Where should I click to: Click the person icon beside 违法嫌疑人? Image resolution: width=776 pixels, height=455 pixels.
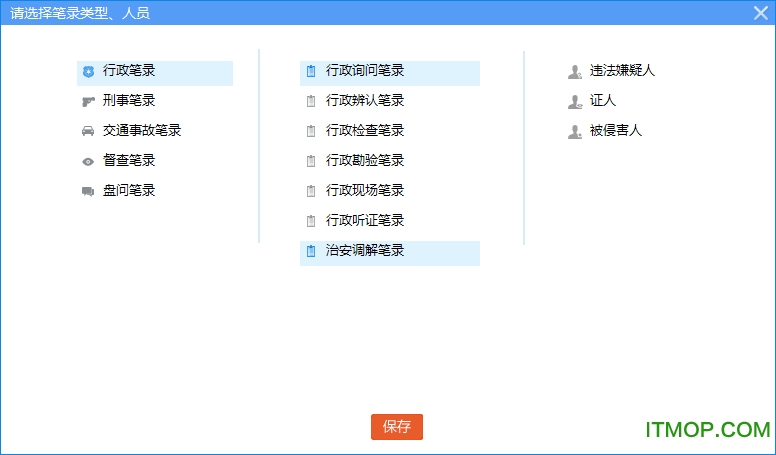tap(574, 72)
